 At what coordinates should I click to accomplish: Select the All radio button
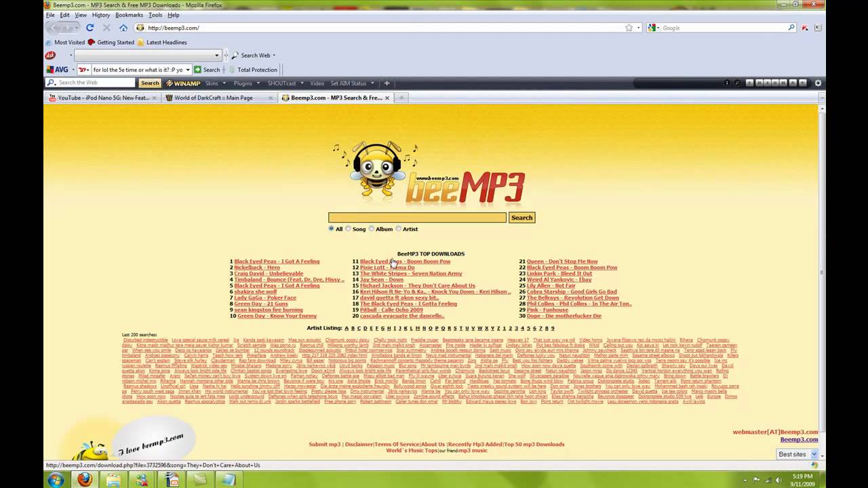coord(331,228)
